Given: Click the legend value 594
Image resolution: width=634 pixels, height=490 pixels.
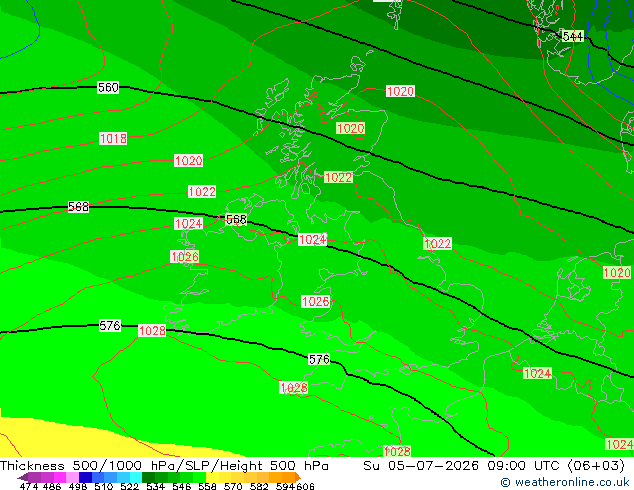Looking at the screenshot, I should click(x=285, y=486).
